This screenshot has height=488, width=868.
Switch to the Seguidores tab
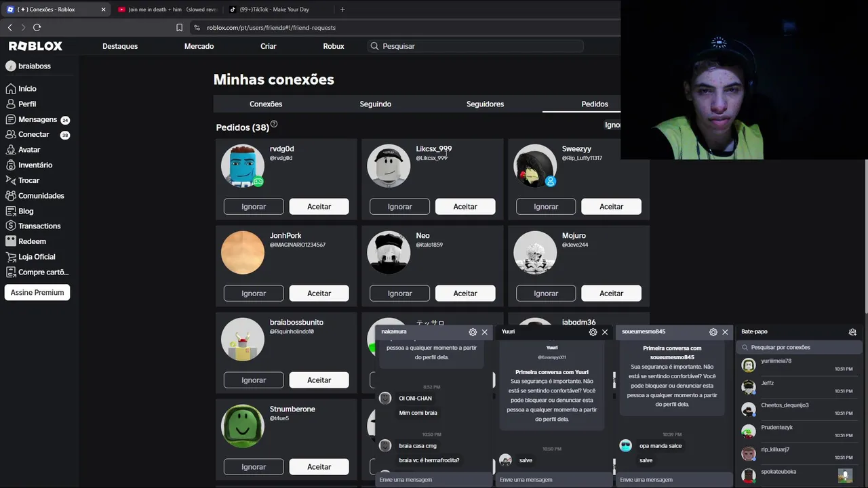coord(485,104)
